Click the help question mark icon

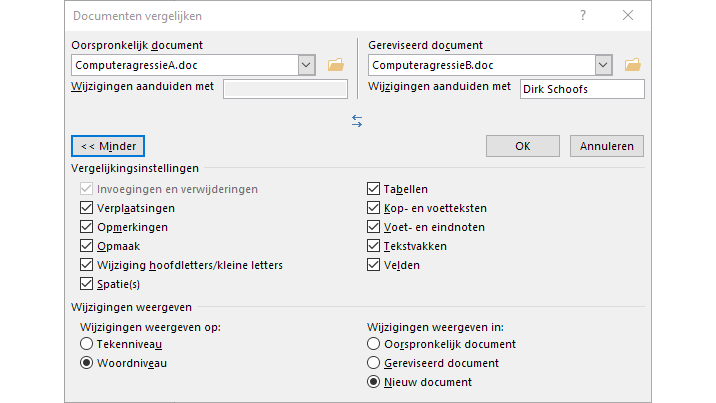coord(583,16)
